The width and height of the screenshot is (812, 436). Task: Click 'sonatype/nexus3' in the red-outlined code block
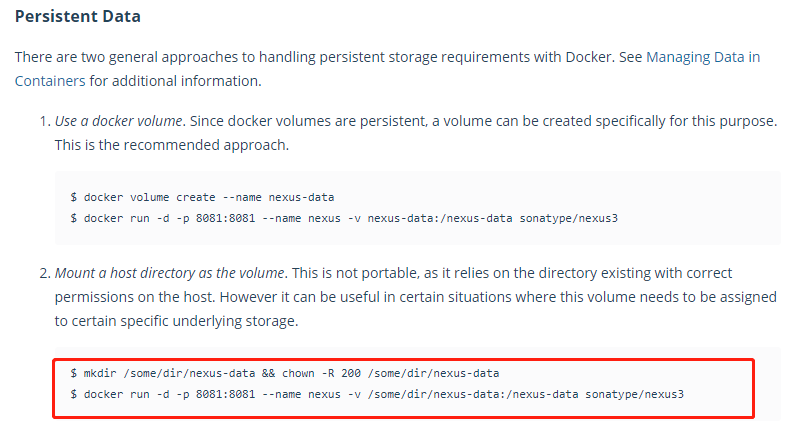pyautogui.click(x=634, y=393)
